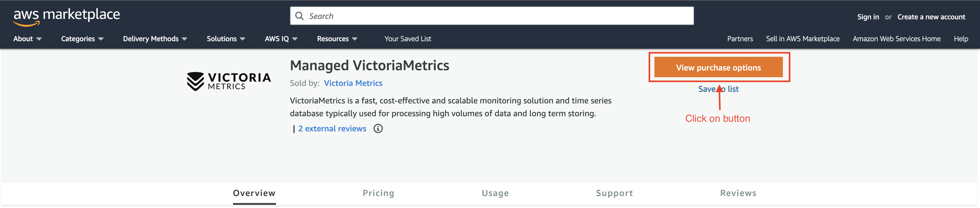Click the Victoria Metrics product logo
This screenshot has height=208, width=980.
(x=229, y=81)
